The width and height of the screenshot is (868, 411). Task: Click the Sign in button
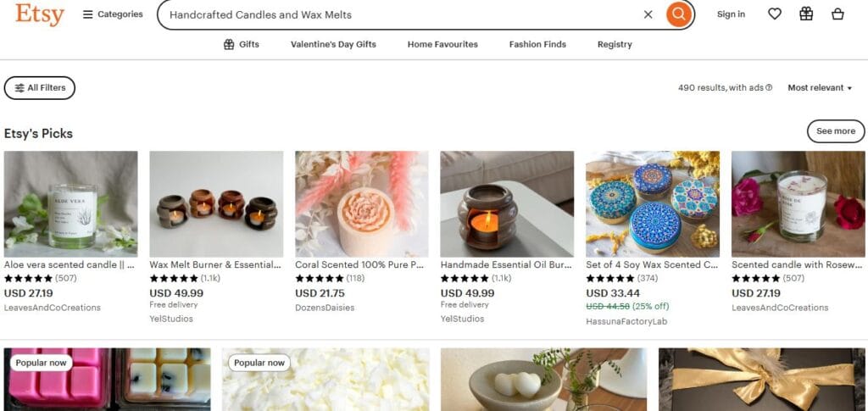[731, 14]
